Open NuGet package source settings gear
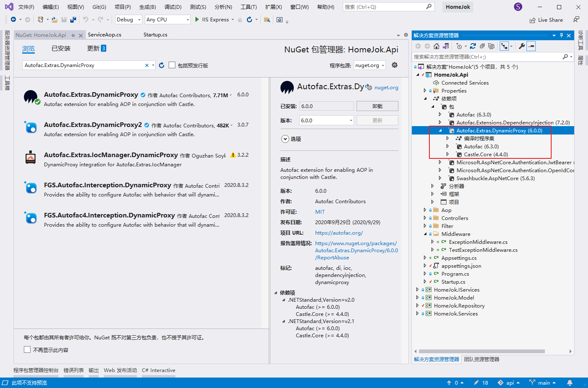588x388 pixels. pos(394,65)
